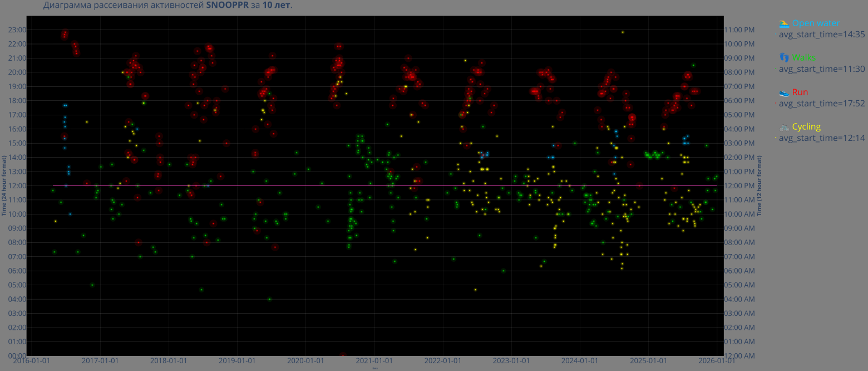This screenshot has width=868, height=371.
Task: Click the chart title mentioning SNOOPPR
Action: click(167, 5)
